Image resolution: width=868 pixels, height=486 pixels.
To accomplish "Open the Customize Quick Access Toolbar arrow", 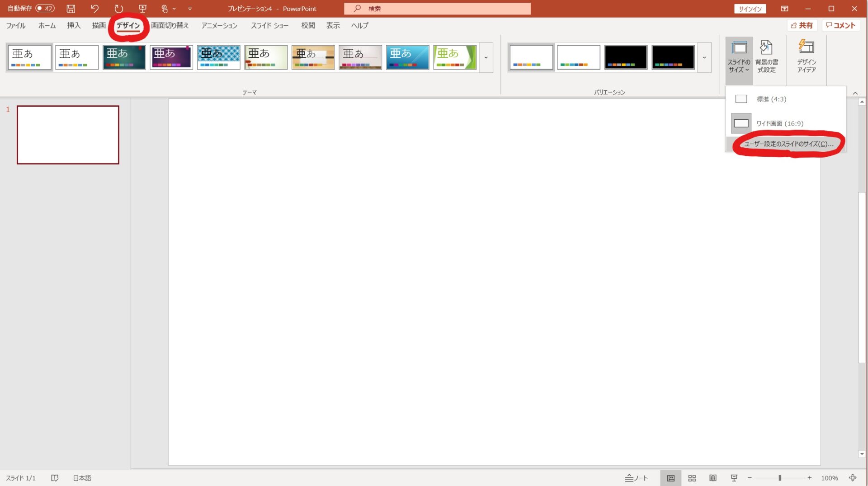I will [190, 9].
